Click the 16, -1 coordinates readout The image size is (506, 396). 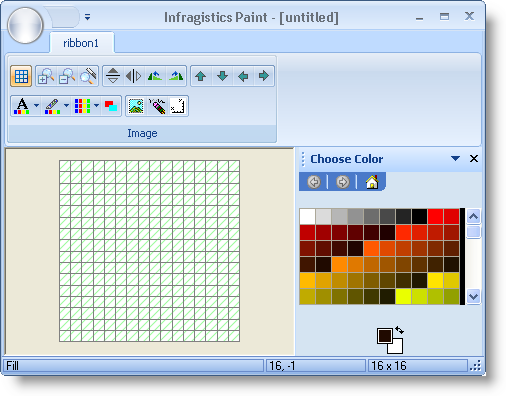[282, 366]
